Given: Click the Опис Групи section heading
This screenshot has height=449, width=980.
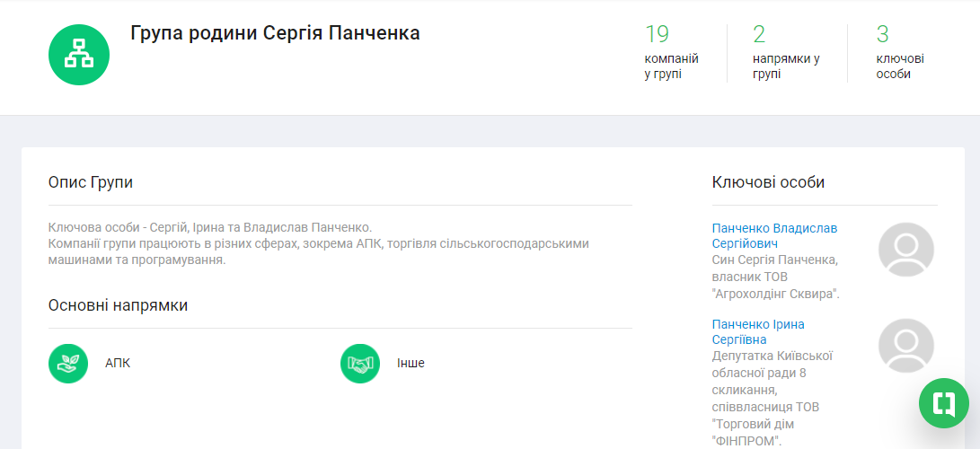Looking at the screenshot, I should coord(90,182).
